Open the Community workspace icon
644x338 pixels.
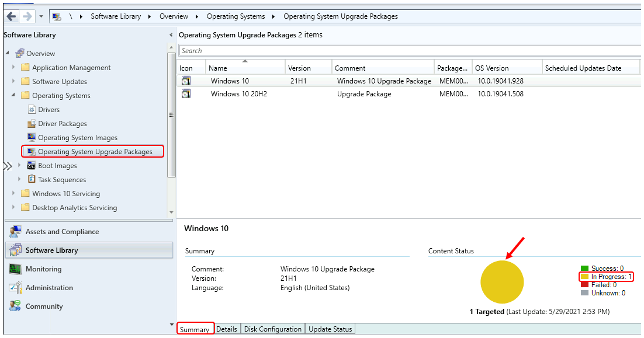[15, 306]
